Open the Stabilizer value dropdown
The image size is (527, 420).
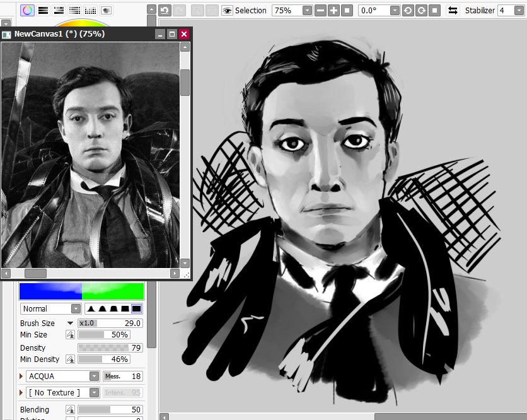[x=519, y=11]
